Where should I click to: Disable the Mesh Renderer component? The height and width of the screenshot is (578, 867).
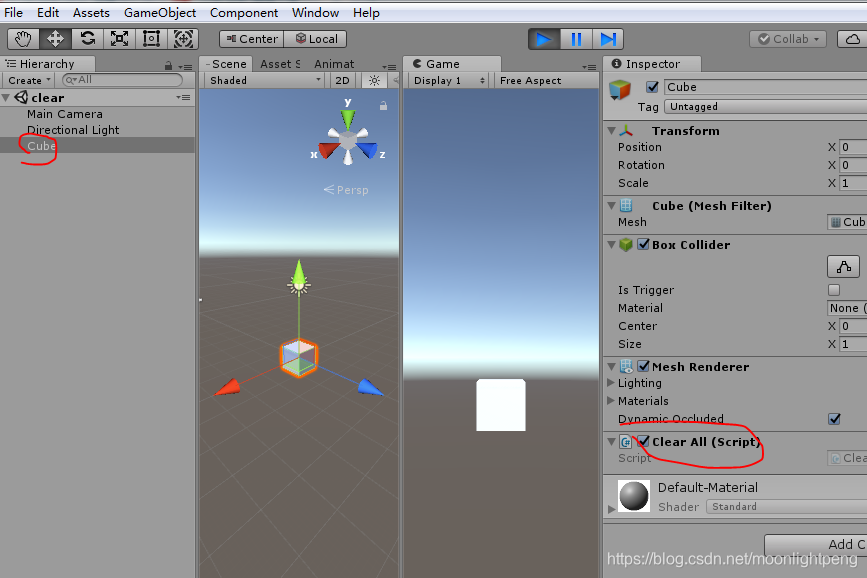643,366
